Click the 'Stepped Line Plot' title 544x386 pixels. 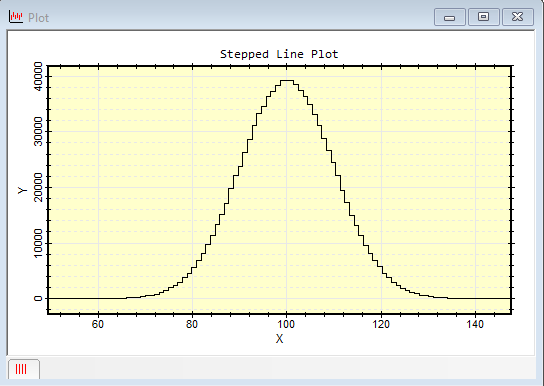[279, 54]
